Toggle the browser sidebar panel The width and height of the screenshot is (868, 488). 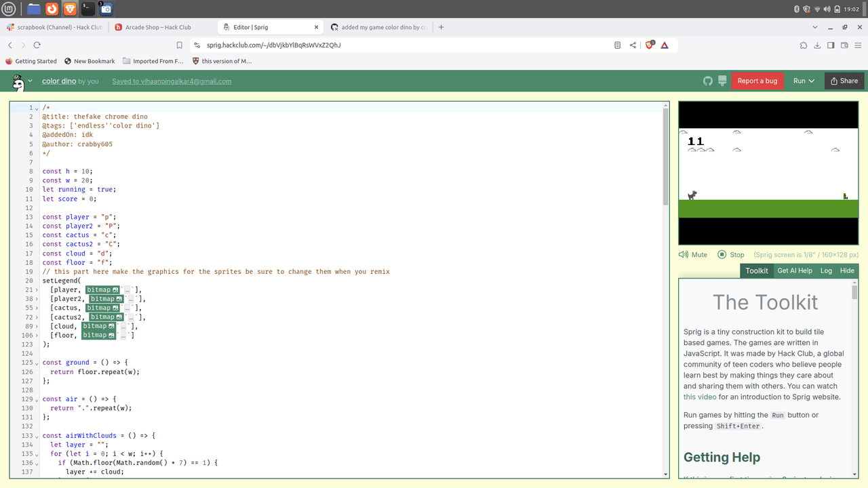[x=831, y=45]
